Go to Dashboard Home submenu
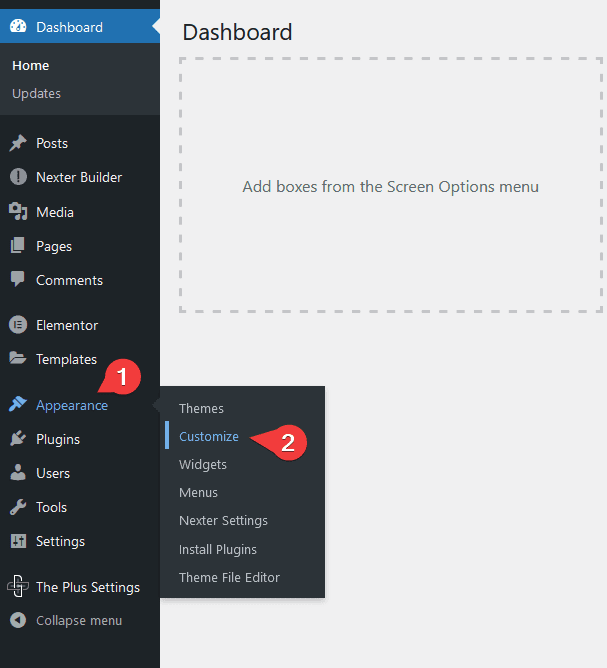607x668 pixels. [31, 66]
